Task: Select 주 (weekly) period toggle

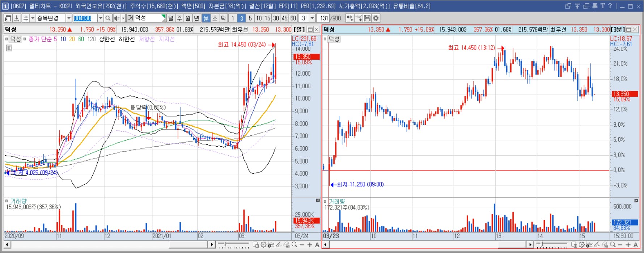Action: (179, 18)
